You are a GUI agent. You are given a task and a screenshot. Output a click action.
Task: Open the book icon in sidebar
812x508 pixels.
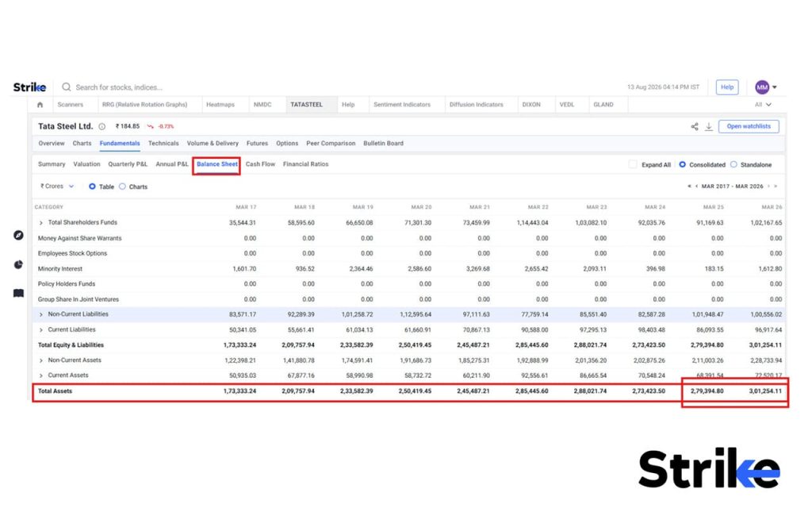coord(19,294)
